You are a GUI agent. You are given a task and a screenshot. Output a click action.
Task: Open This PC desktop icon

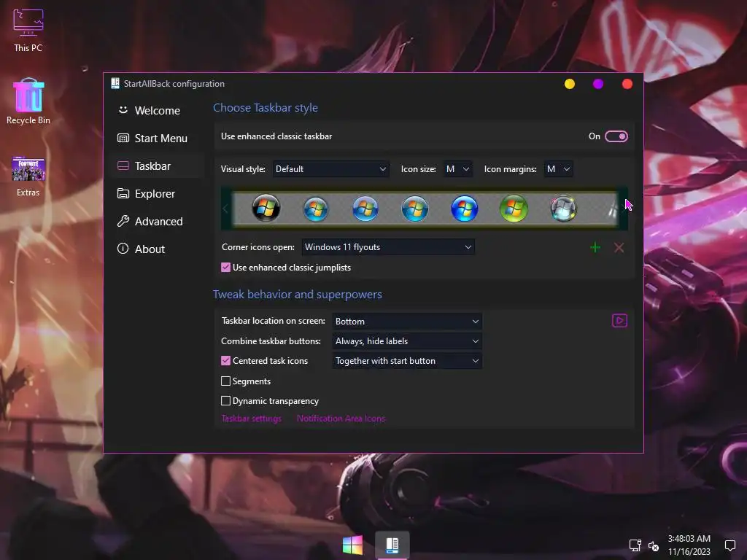[x=28, y=31]
